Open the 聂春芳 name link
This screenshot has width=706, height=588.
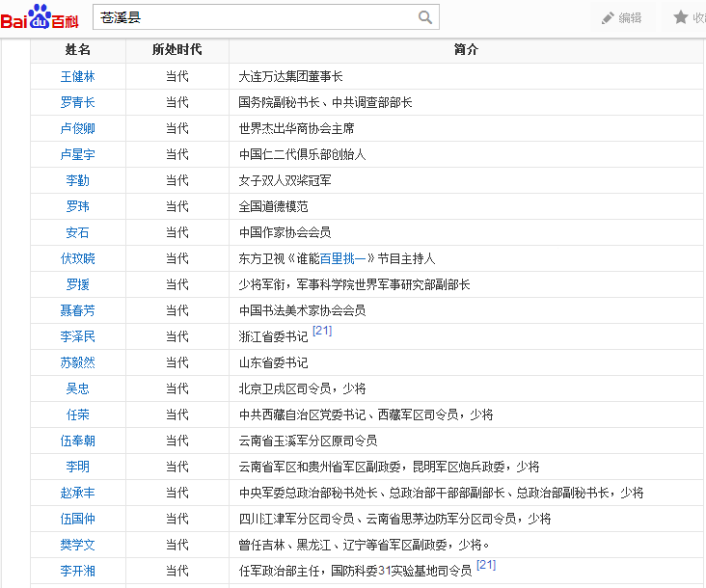pyautogui.click(x=78, y=310)
